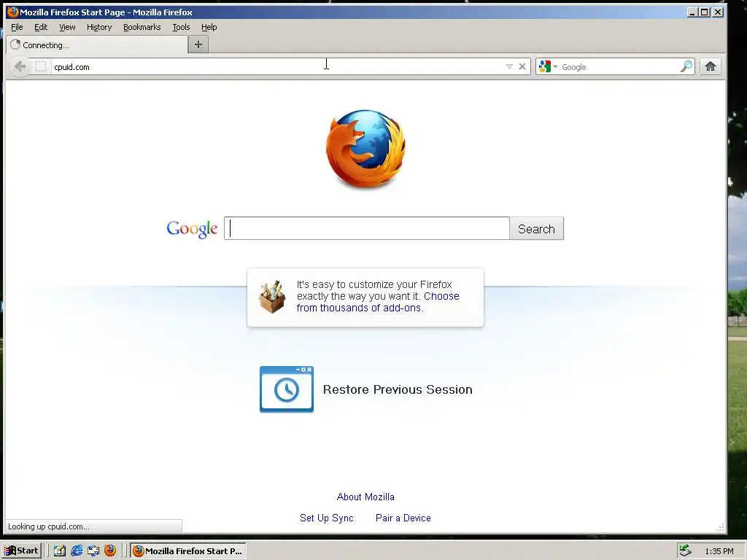Open the History menu
The image size is (747, 560).
[x=99, y=27]
